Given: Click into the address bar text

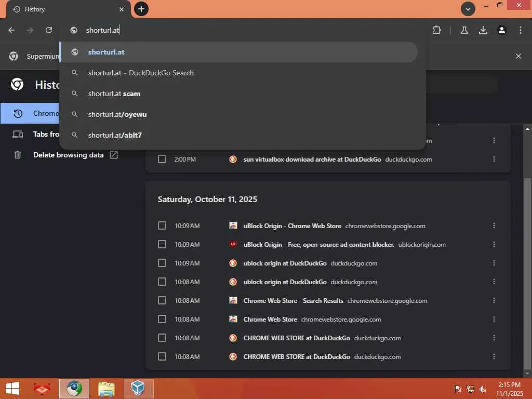Looking at the screenshot, I should [x=103, y=30].
